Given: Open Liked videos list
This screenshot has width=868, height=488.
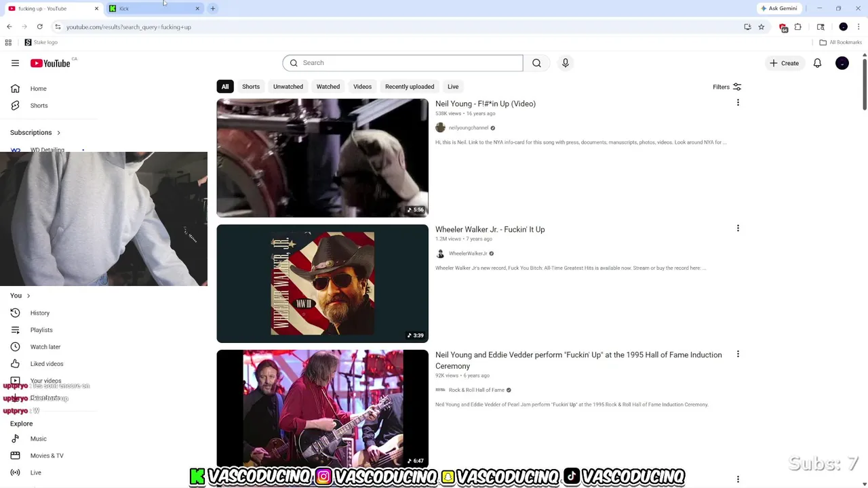Looking at the screenshot, I should [x=47, y=364].
